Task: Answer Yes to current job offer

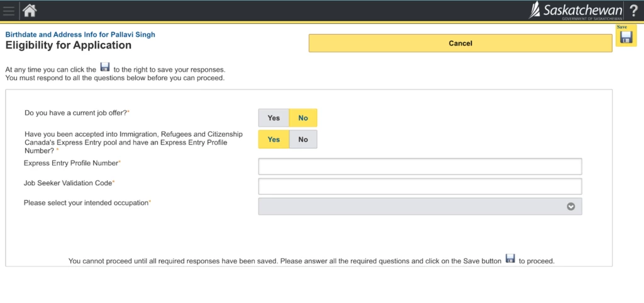Action: pos(274,118)
